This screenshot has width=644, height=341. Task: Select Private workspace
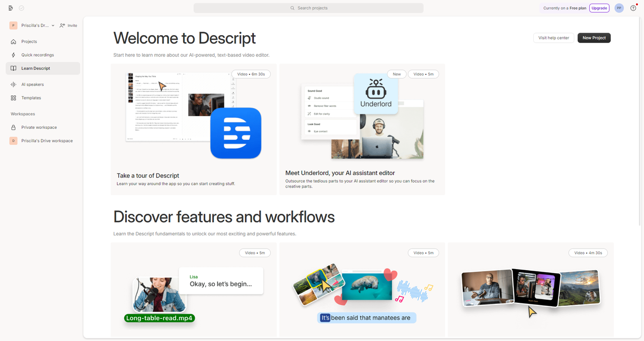click(x=43, y=127)
